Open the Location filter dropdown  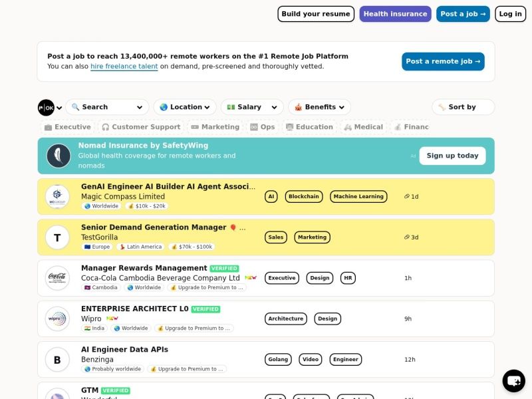click(185, 107)
